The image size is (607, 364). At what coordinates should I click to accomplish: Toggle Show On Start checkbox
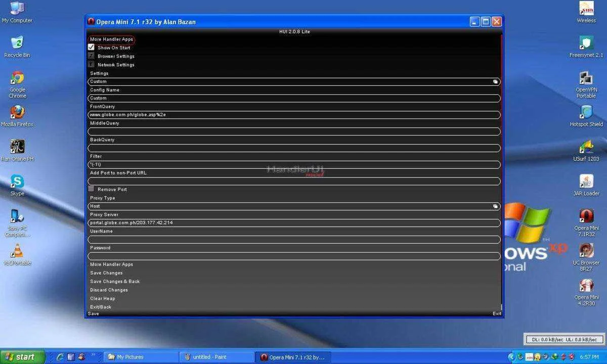point(91,48)
